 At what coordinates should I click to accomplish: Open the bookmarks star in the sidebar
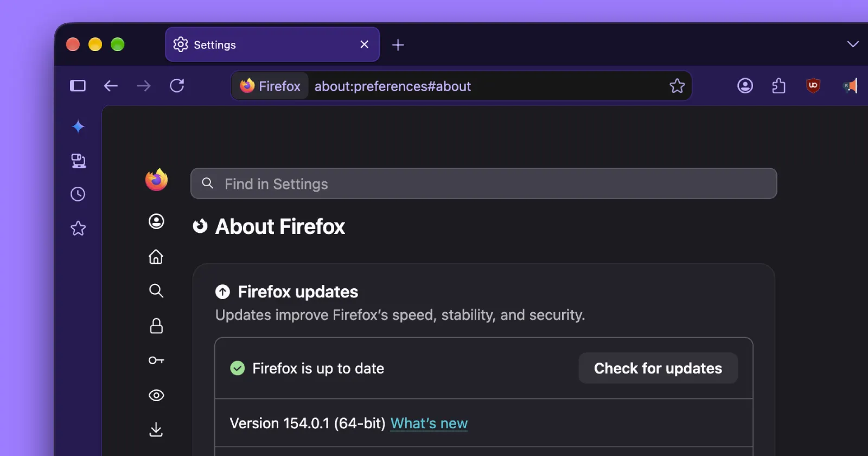click(x=78, y=228)
